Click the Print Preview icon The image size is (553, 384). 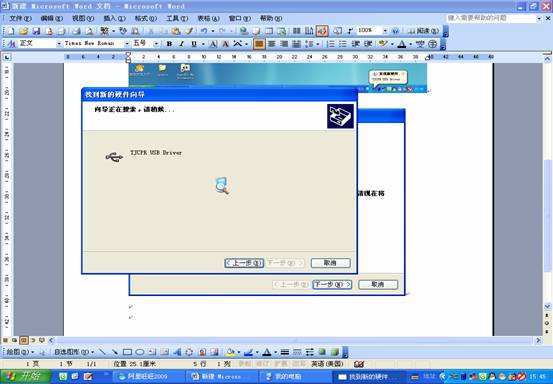click(89, 31)
